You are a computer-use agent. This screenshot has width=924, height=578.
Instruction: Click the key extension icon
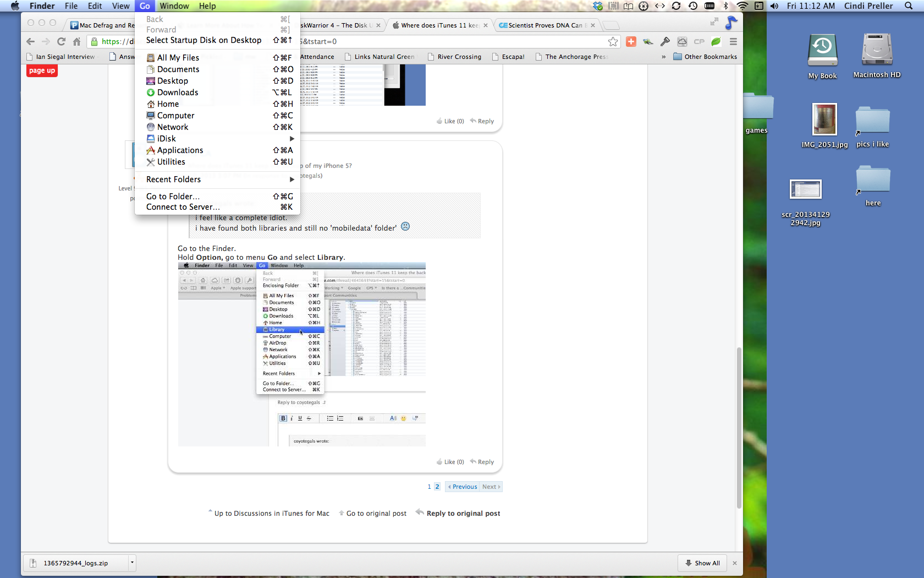coord(665,41)
